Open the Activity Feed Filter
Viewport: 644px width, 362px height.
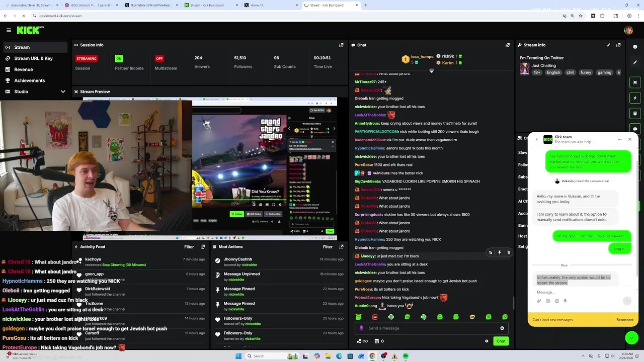(189, 247)
